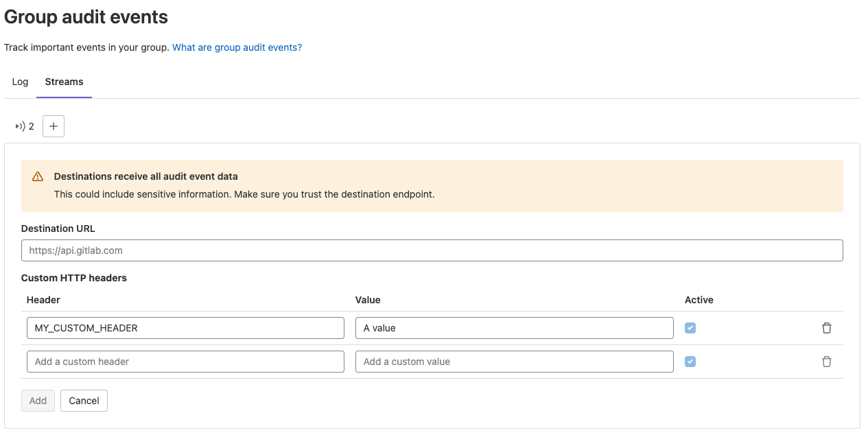Screen dimensions: 868x435
Task: Click the 'Add a custom header' field
Action: pyautogui.click(x=185, y=362)
